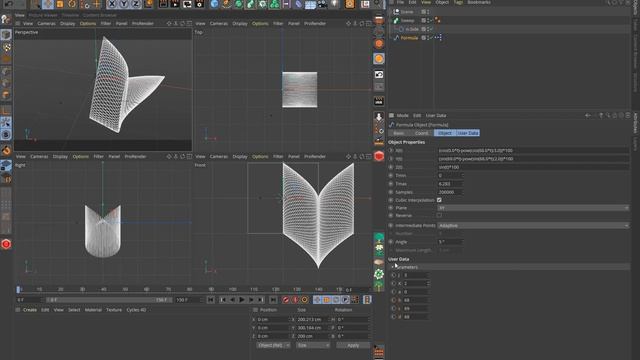The image size is (640, 360).
Task: Click the timeline playhead at frame 0
Action: click(x=18, y=289)
